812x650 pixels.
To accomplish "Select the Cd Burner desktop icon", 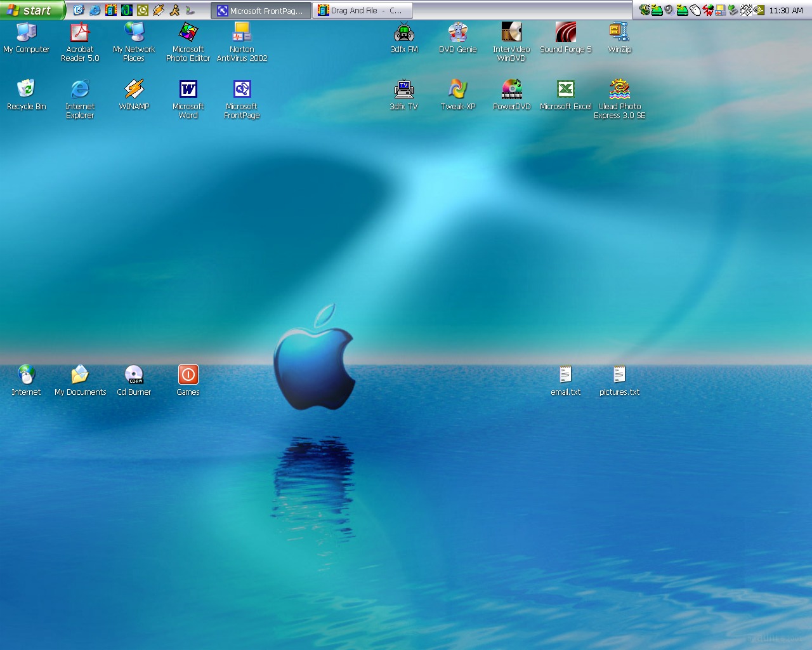I will click(134, 381).
